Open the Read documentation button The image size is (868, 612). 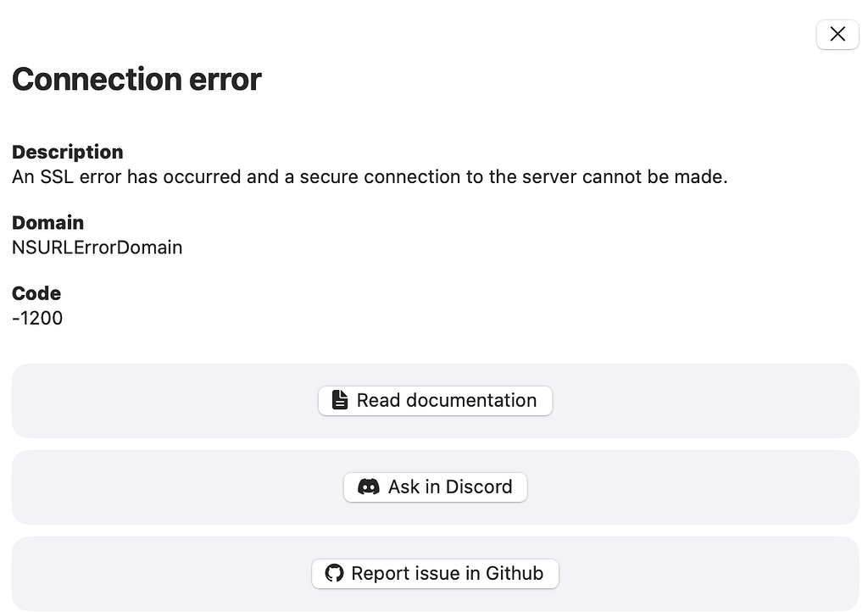[435, 400]
